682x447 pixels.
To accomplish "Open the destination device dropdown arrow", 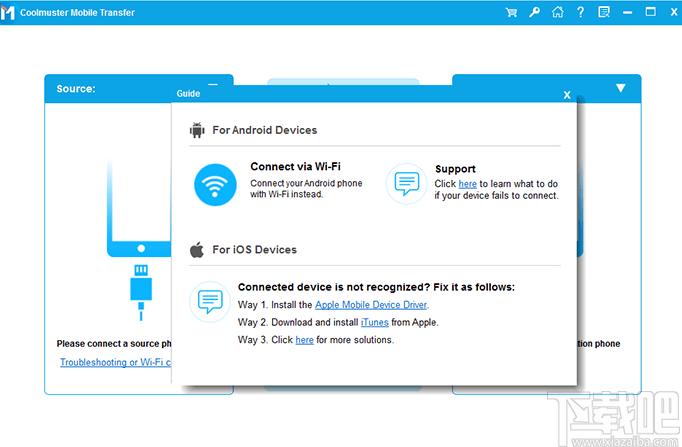I will (621, 88).
